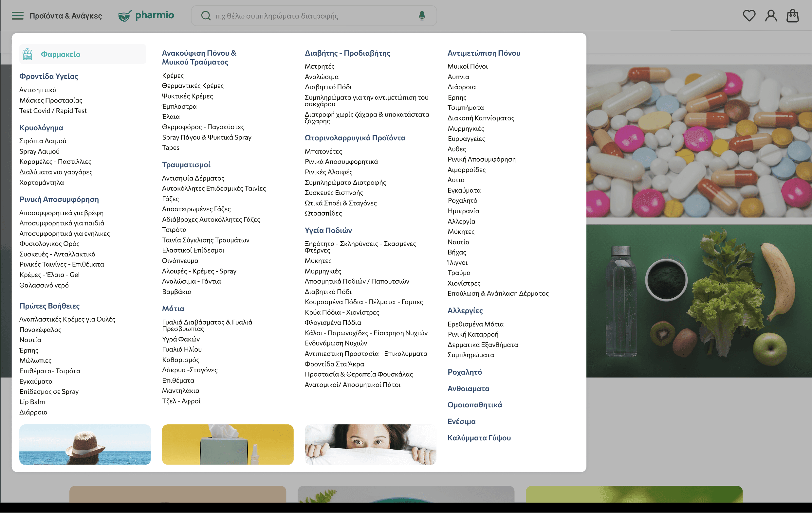This screenshot has width=812, height=513.
Task: Go to Καραμέλες - Παστίλλιες link
Action: [55, 161]
